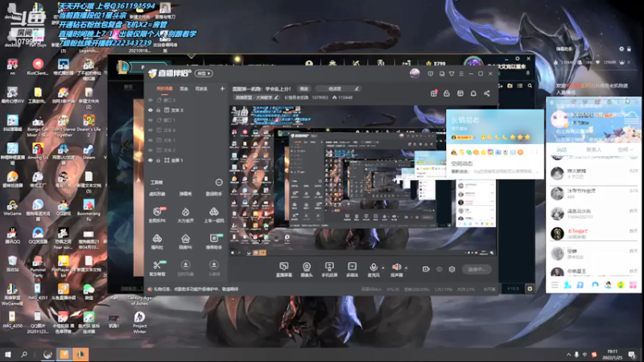Screen dimensions: 644x362
Task: Open the hamburger menu in title bar
Action: point(461,74)
